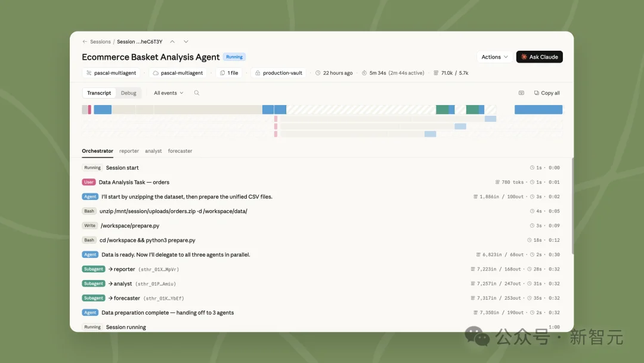Click the first green subagent block in timeline

[442, 109]
